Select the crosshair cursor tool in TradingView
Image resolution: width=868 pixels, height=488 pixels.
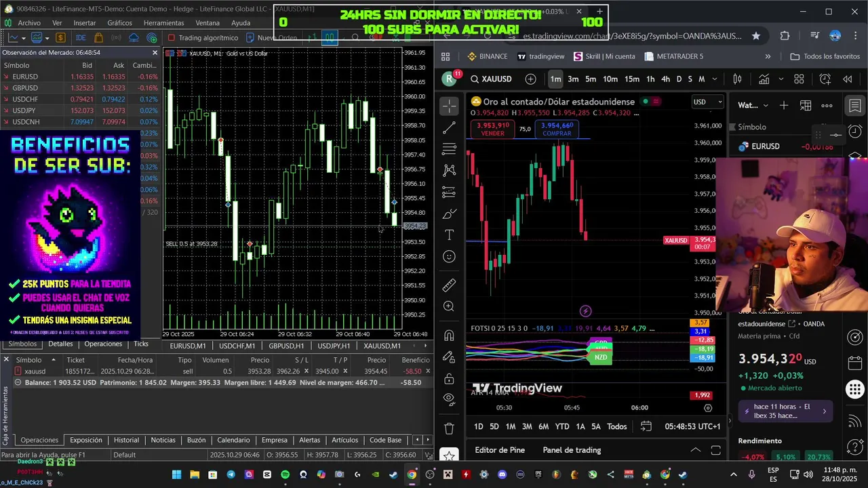click(449, 106)
